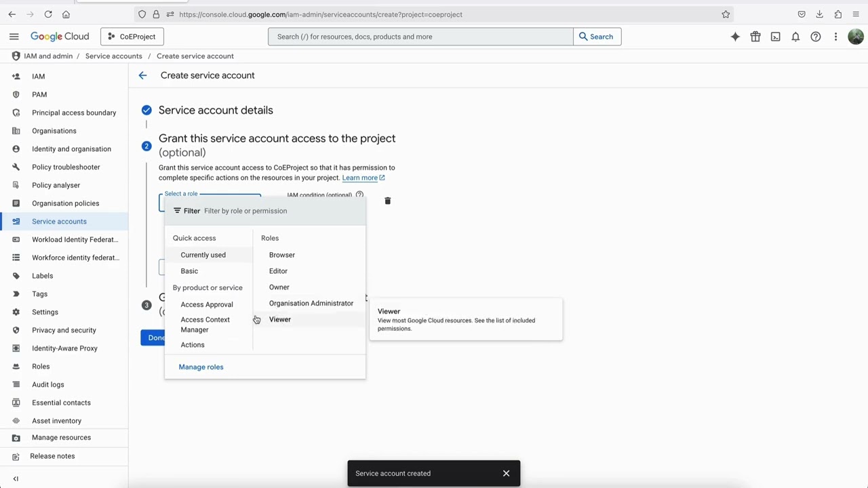Open Identity and organisation sidebar item
The image size is (868, 488).
[x=64, y=149]
